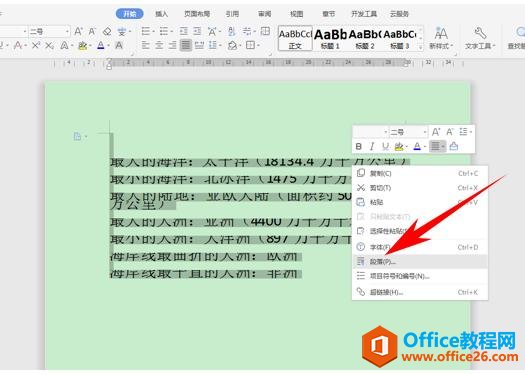The width and height of the screenshot is (525, 374).
Task: Apply the 正文 style
Action: [295, 39]
